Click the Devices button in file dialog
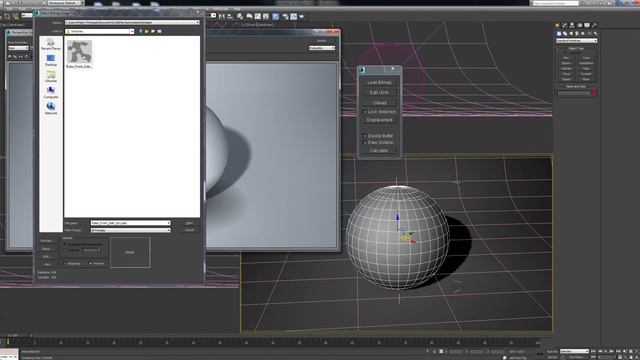Screen dimensions: 640x360 [46, 241]
